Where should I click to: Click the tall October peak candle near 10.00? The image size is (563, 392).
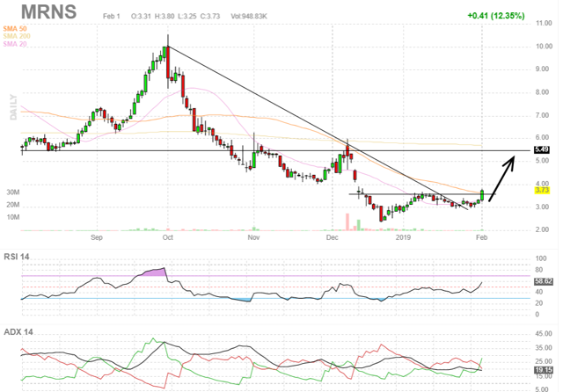(168, 62)
